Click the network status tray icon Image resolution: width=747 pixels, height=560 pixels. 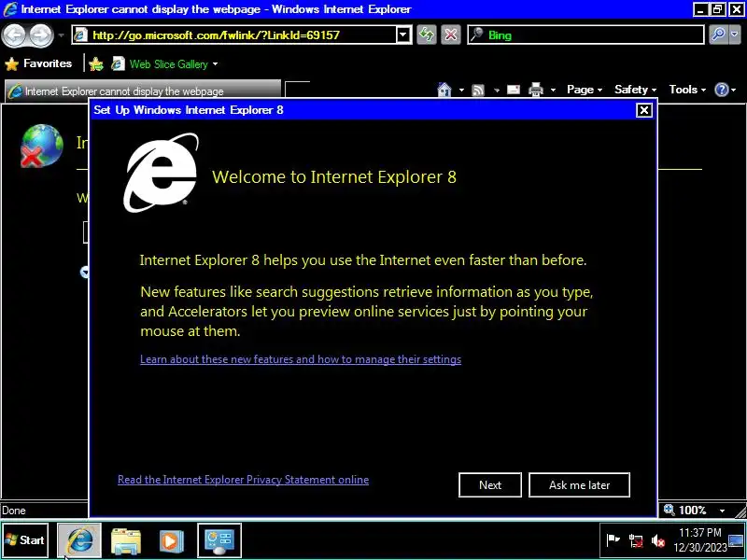pyautogui.click(x=636, y=540)
